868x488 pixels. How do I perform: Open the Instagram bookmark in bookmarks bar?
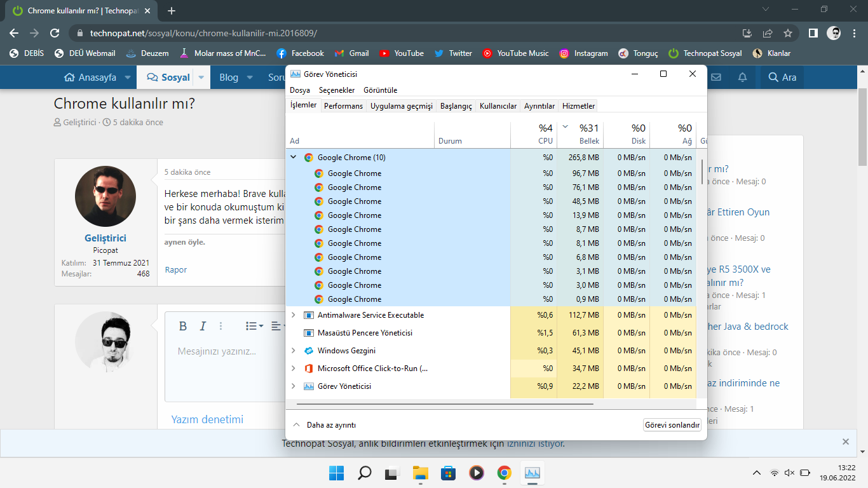click(x=583, y=53)
